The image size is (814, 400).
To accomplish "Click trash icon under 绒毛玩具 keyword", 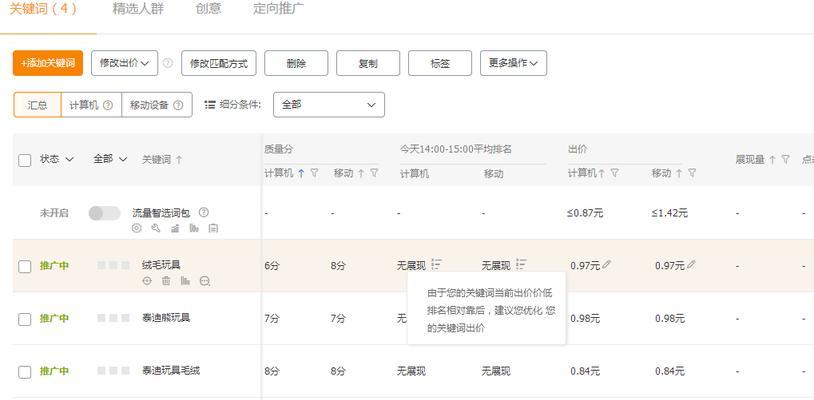I will pos(166,281).
